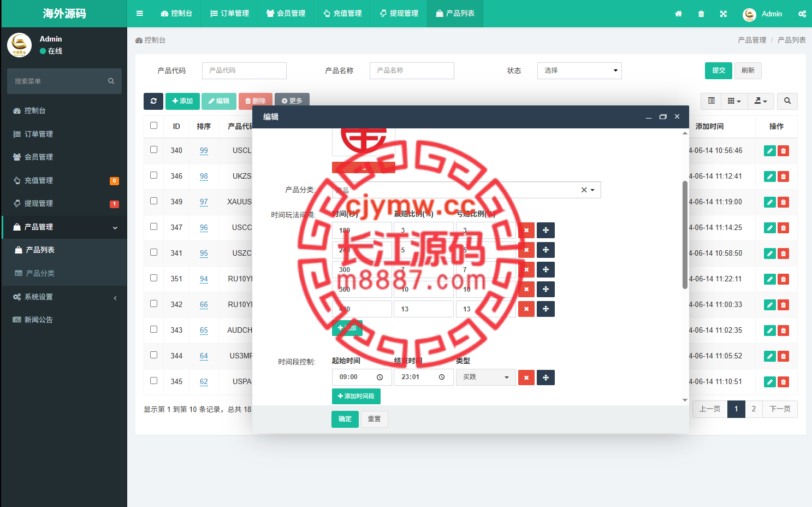Click the 刷新 button

point(748,70)
